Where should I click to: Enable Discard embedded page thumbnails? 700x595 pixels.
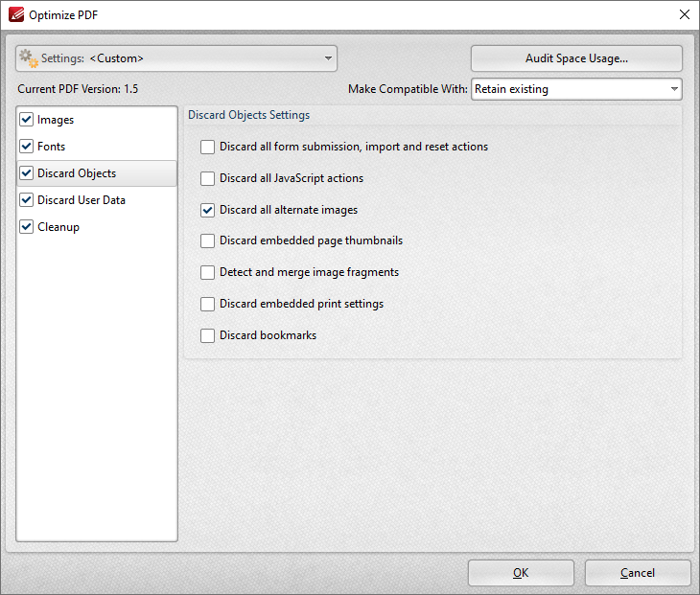(207, 241)
